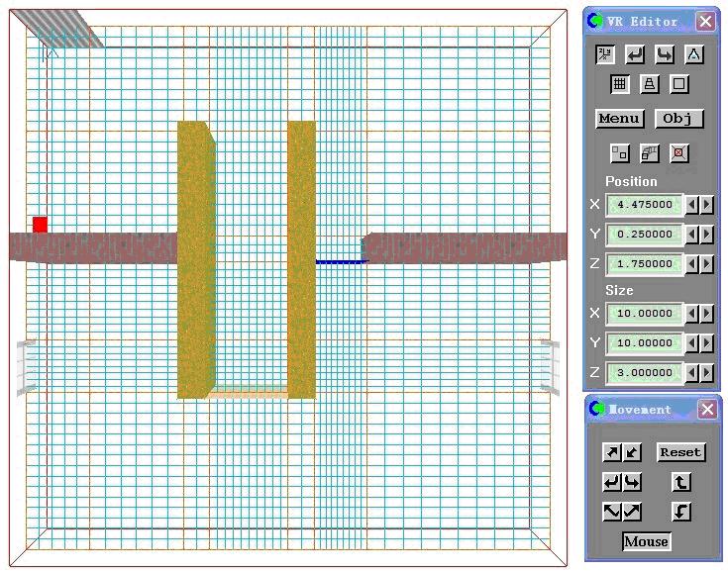Click the up-right diagonal arrow in Movement
The width and height of the screenshot is (728, 572).
[x=612, y=452]
